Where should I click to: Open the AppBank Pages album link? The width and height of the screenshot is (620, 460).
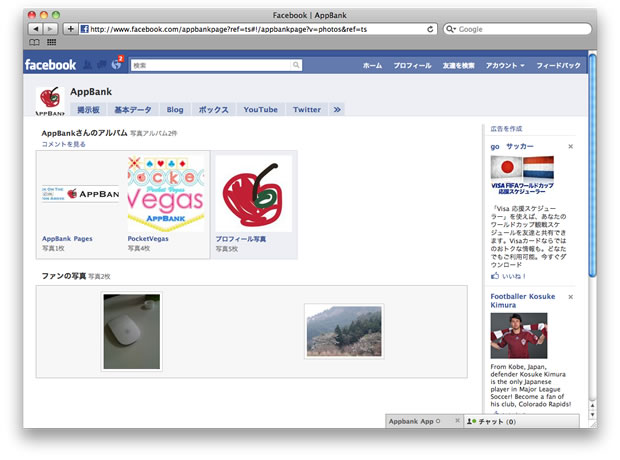pyautogui.click(x=67, y=239)
